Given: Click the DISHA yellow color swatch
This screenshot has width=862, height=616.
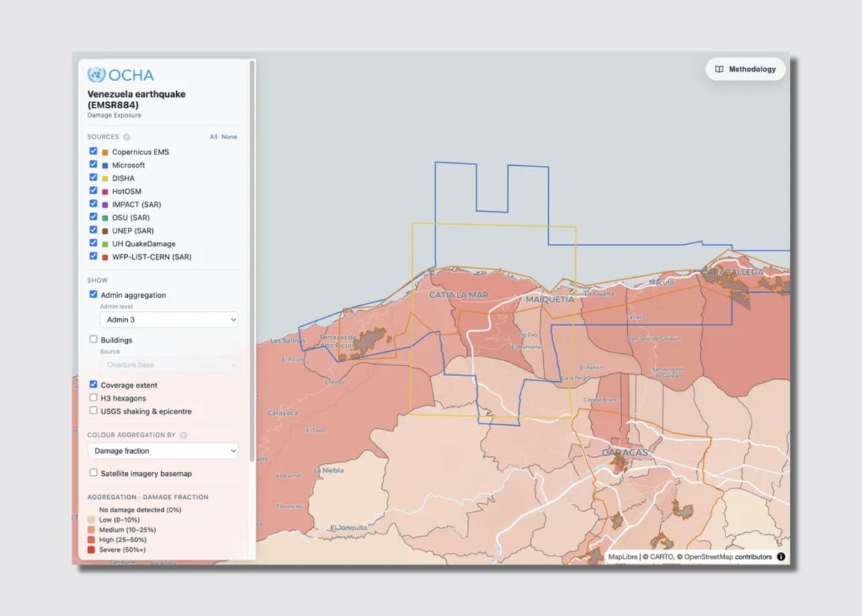Looking at the screenshot, I should click(105, 178).
